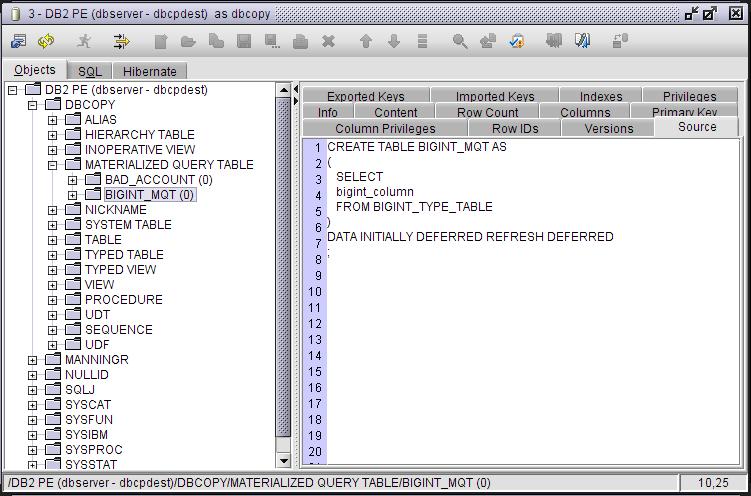Click the greyed-out X close file icon

tap(329, 42)
